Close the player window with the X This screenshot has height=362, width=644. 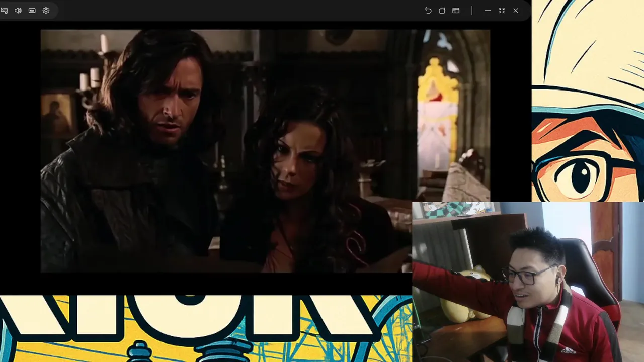point(516,11)
